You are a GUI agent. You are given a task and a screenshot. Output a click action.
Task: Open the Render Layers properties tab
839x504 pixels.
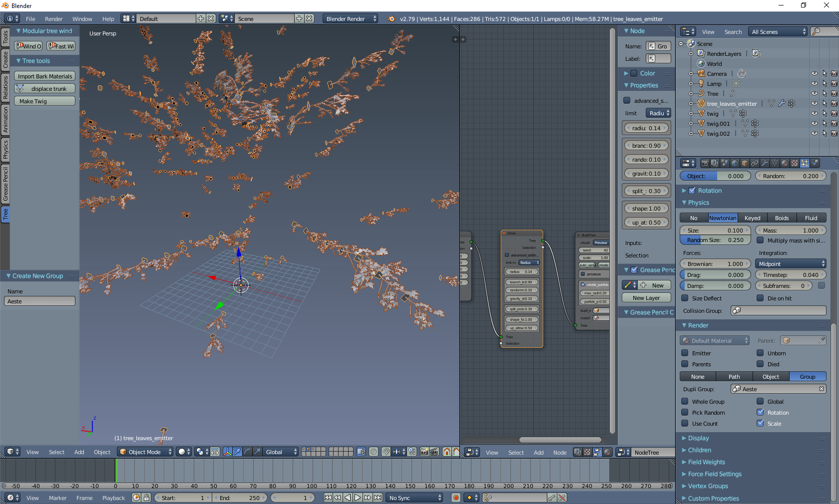[x=715, y=163]
